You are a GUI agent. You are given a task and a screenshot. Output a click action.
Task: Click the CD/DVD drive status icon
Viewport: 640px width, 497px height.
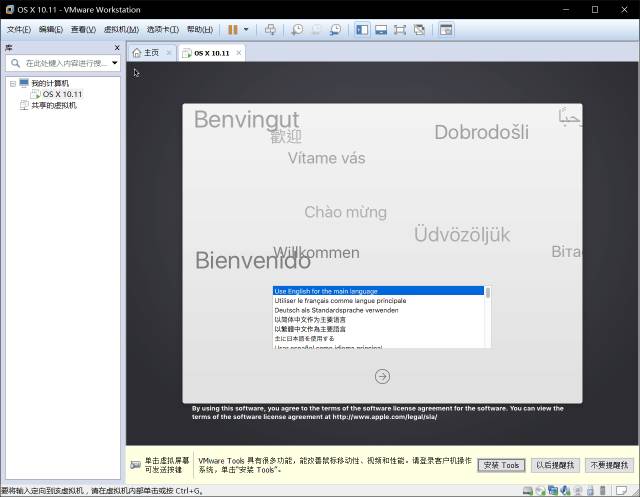click(540, 490)
